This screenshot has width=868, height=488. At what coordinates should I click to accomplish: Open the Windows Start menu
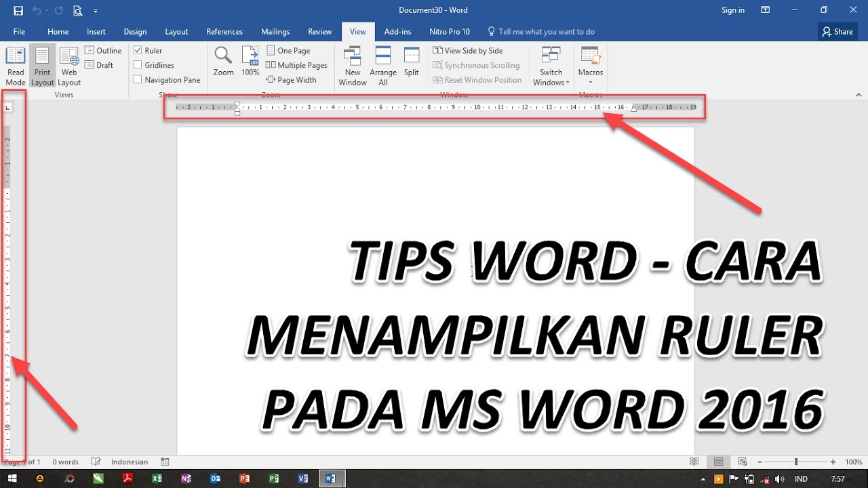tap(12, 479)
